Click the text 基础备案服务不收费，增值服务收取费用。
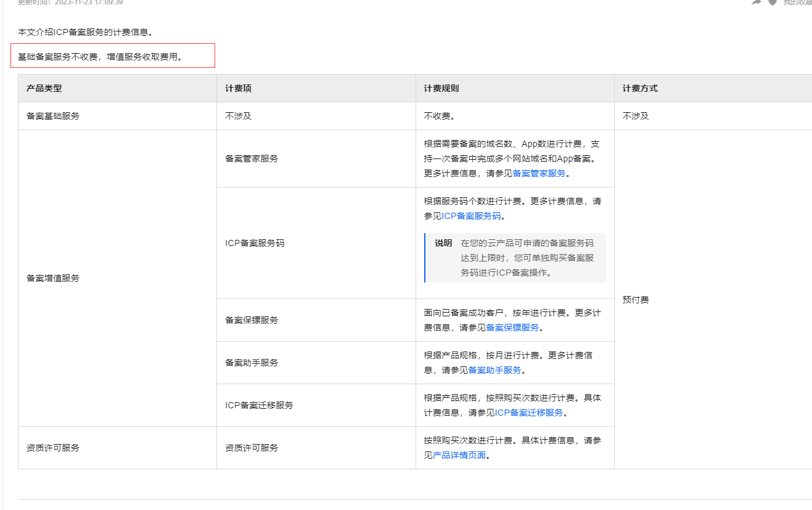The image size is (812, 510). [x=102, y=56]
